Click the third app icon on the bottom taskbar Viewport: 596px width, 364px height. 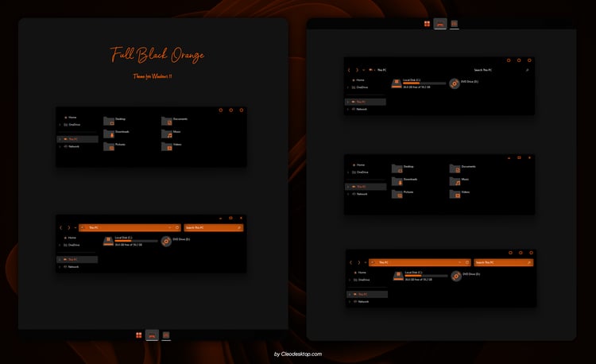pyautogui.click(x=166, y=335)
